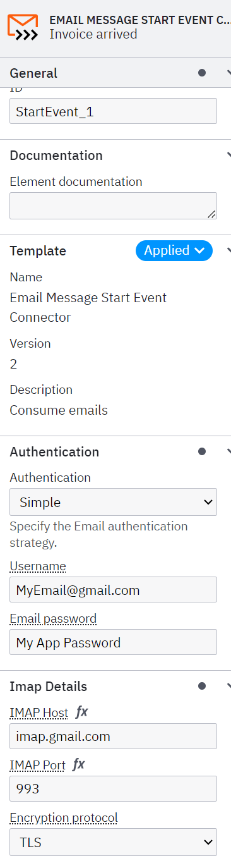Screen dimensions: 231x868
Task: Collapse the Documentation section
Action: click(228, 155)
